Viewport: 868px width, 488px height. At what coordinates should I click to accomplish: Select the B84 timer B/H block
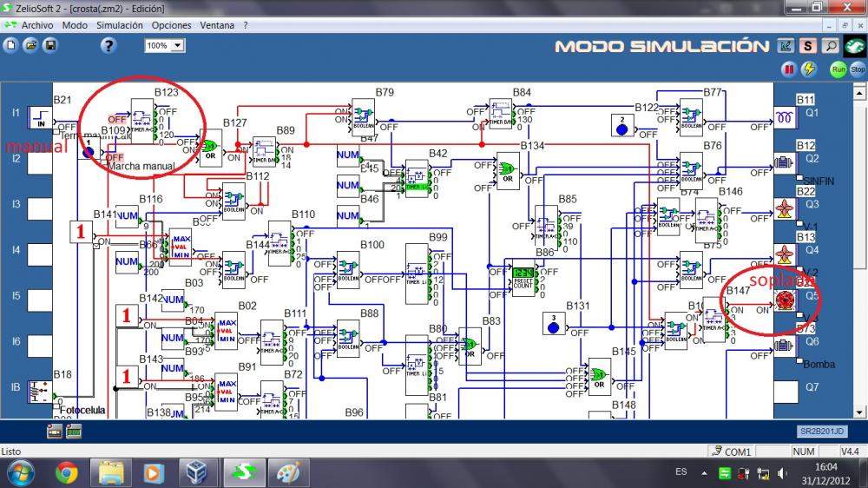pyautogui.click(x=501, y=114)
